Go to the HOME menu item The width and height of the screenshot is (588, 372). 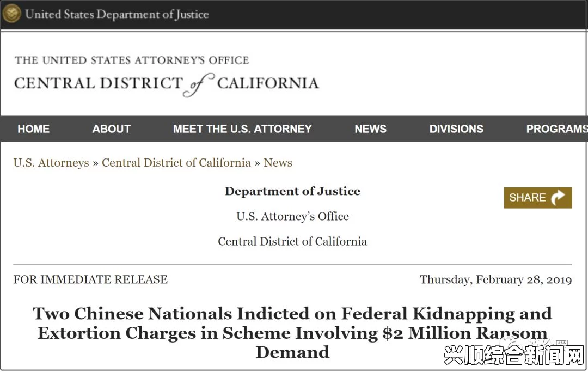(x=33, y=129)
